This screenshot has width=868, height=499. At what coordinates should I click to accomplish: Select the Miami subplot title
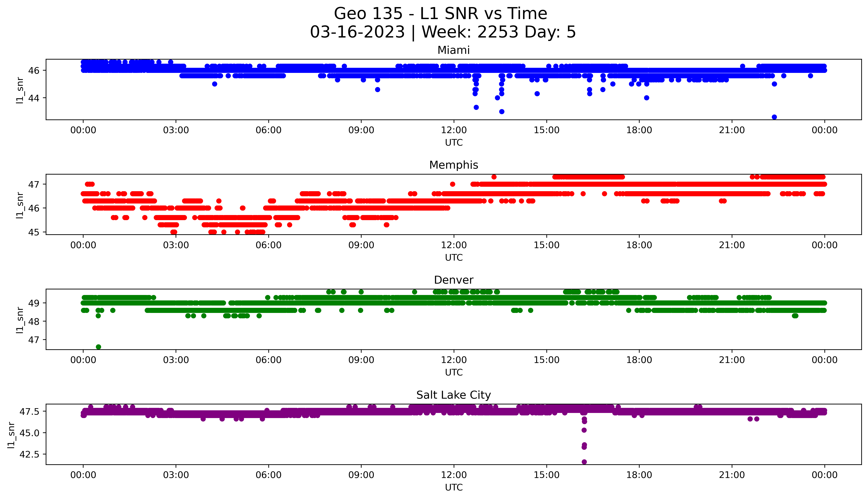453,50
